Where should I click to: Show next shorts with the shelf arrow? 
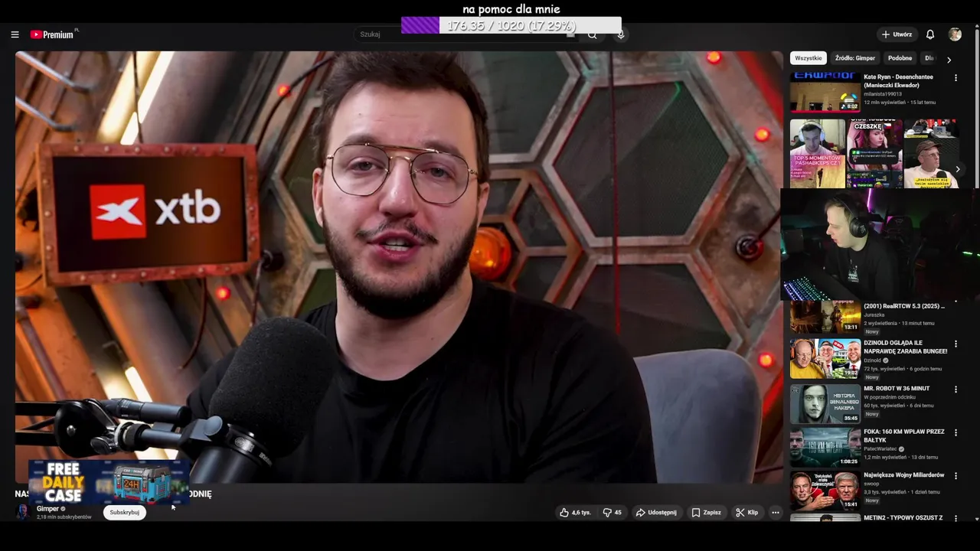957,169
